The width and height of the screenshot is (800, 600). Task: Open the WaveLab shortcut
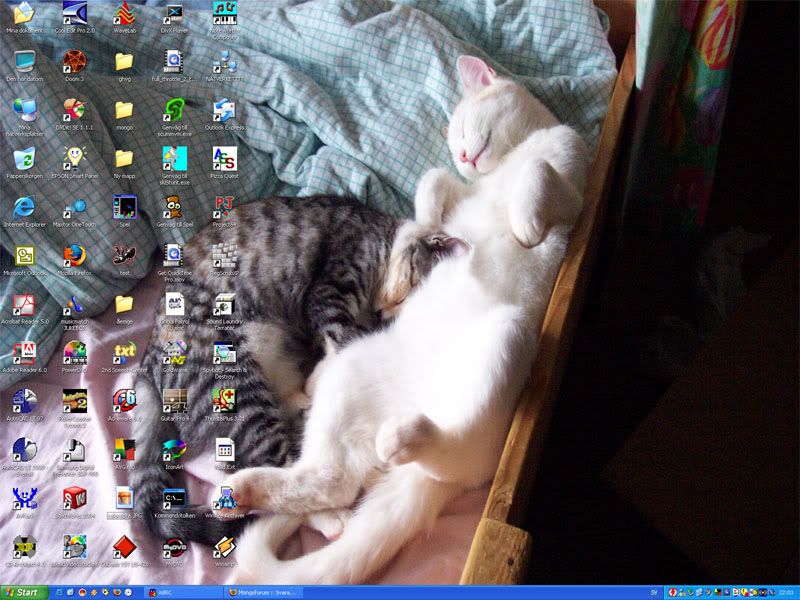pos(124,14)
